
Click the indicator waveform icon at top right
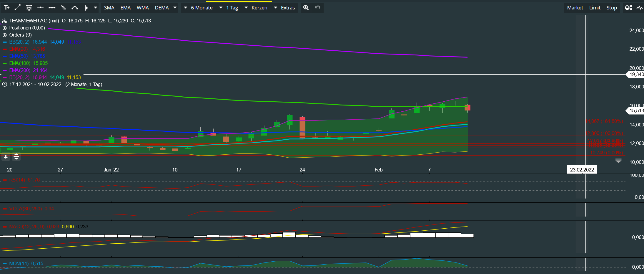pyautogui.click(x=639, y=8)
